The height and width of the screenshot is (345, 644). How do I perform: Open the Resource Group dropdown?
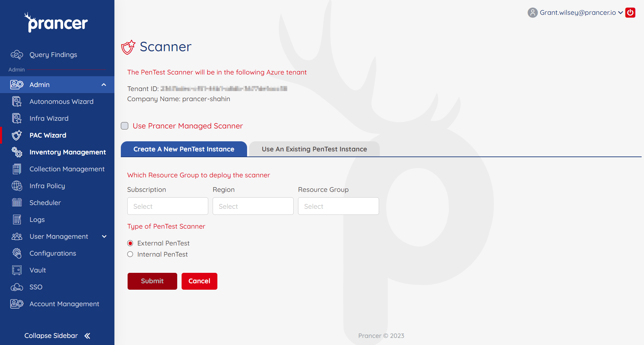tap(339, 206)
